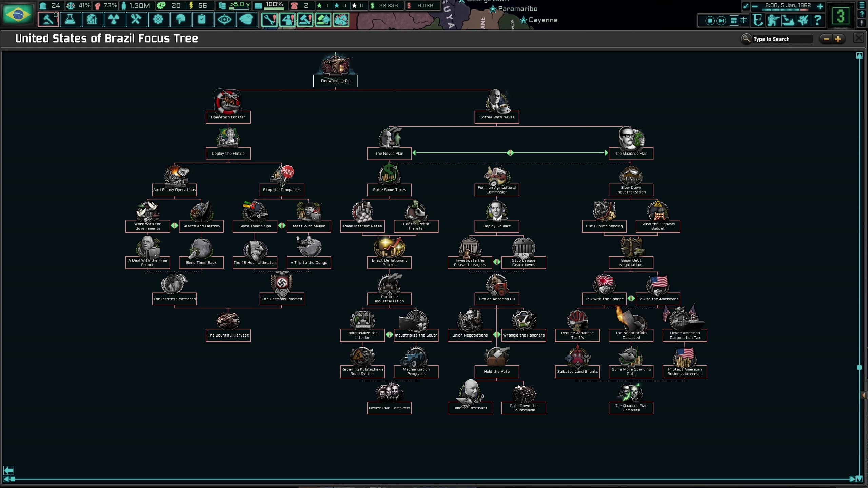
Task: Click the bottom-left back arrow button
Action: (x=8, y=470)
